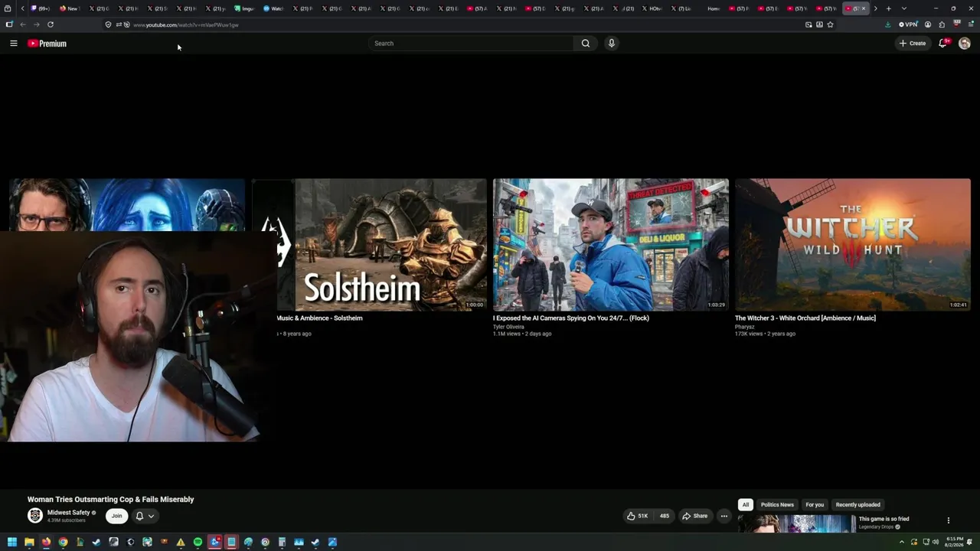Open the Solstheim video thumbnail
The height and width of the screenshot is (551, 980).
370,245
